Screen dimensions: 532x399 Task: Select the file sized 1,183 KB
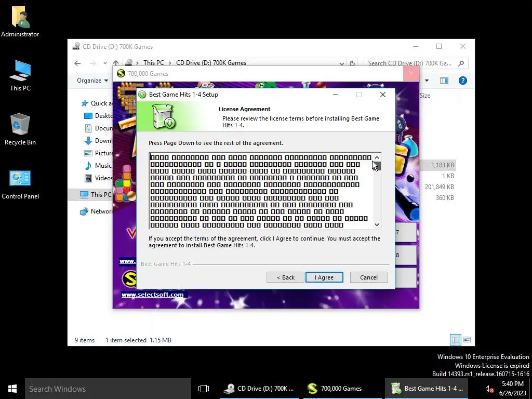[x=443, y=165]
